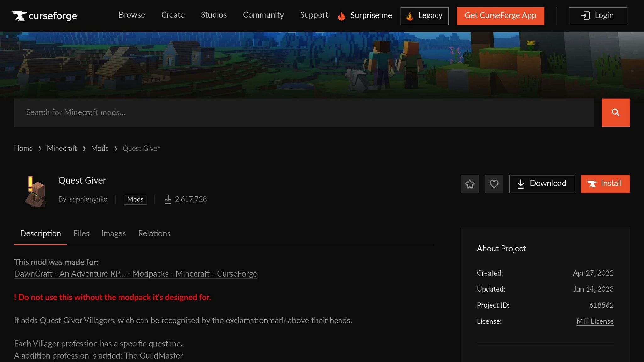This screenshot has height=362, width=644.
Task: Click the star follow icon
Action: pos(470,184)
